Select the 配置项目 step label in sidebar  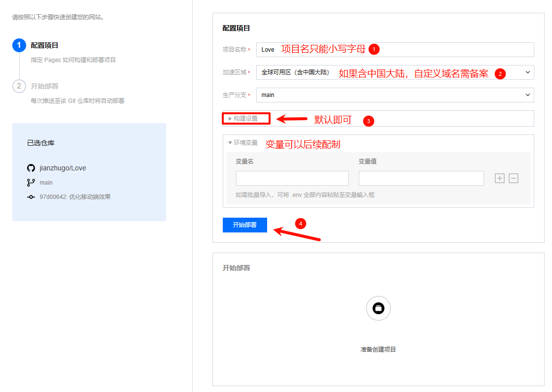pyautogui.click(x=44, y=46)
